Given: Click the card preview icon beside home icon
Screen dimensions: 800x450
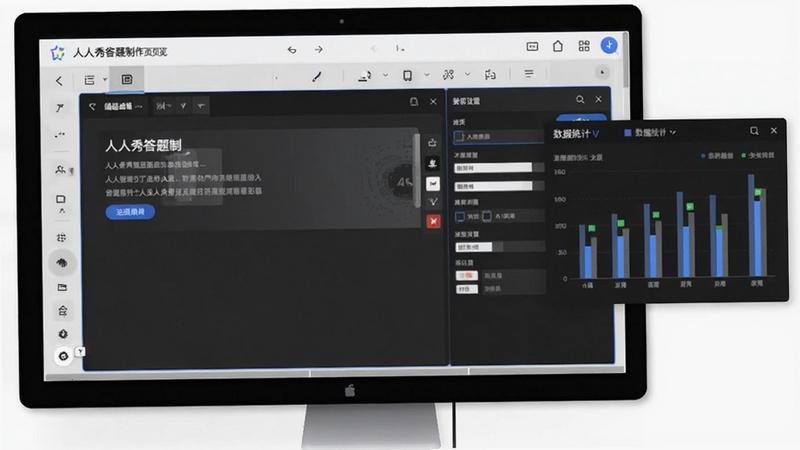Looking at the screenshot, I should pyautogui.click(x=532, y=46).
